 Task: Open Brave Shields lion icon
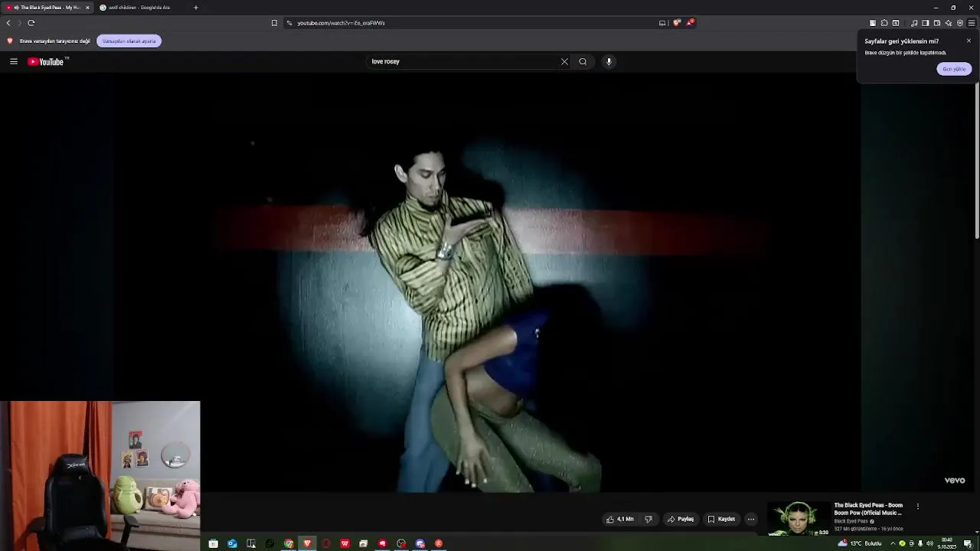tap(677, 23)
